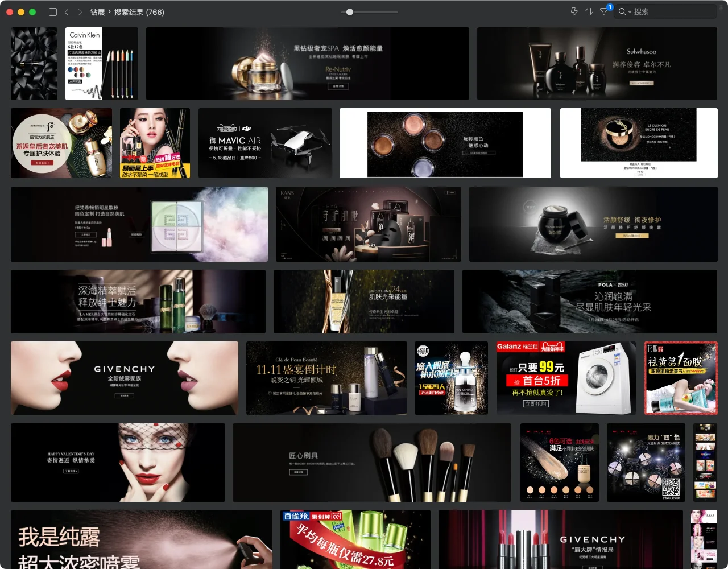Click the magnifier search icon
The image size is (728, 569).
[x=622, y=11]
